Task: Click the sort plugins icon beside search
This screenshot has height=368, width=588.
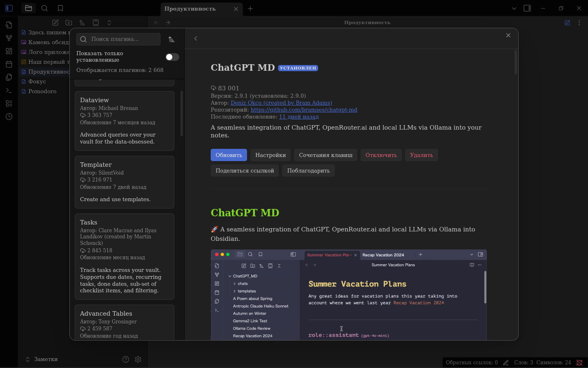Action: 171,39
